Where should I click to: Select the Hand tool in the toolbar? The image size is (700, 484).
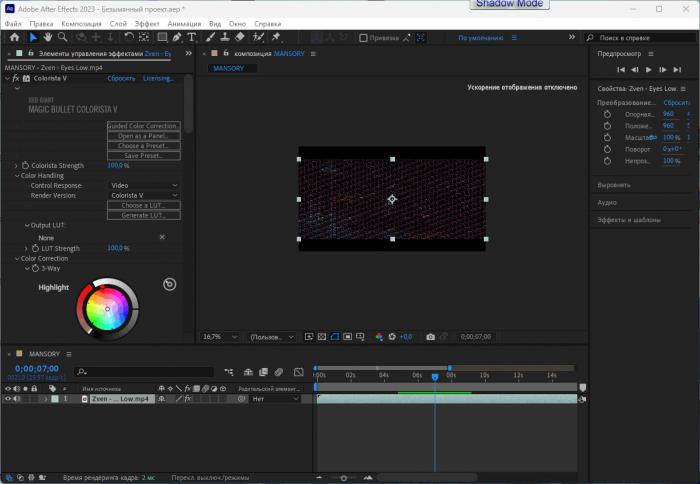[x=47, y=38]
